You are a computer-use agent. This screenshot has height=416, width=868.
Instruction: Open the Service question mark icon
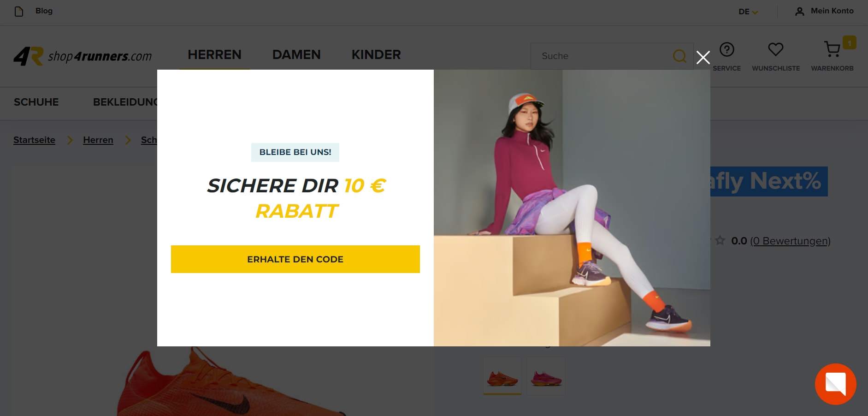pyautogui.click(x=727, y=49)
